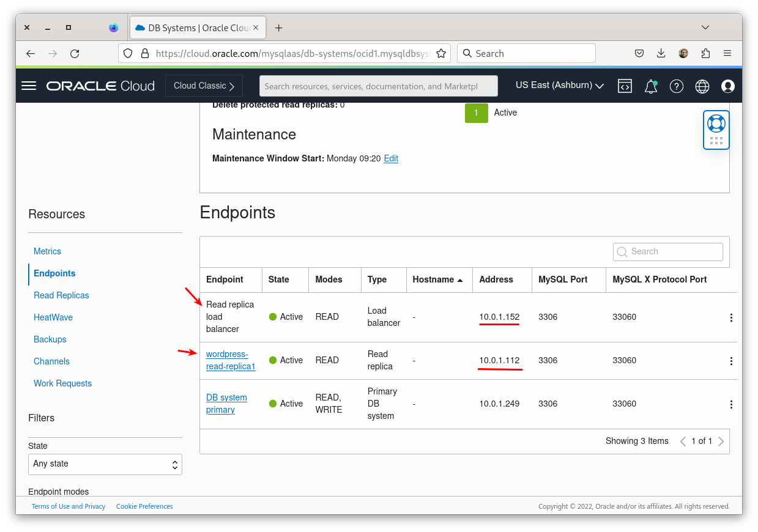Image resolution: width=758 pixels, height=532 pixels.
Task: Open the browser extensions icon
Action: pos(705,53)
